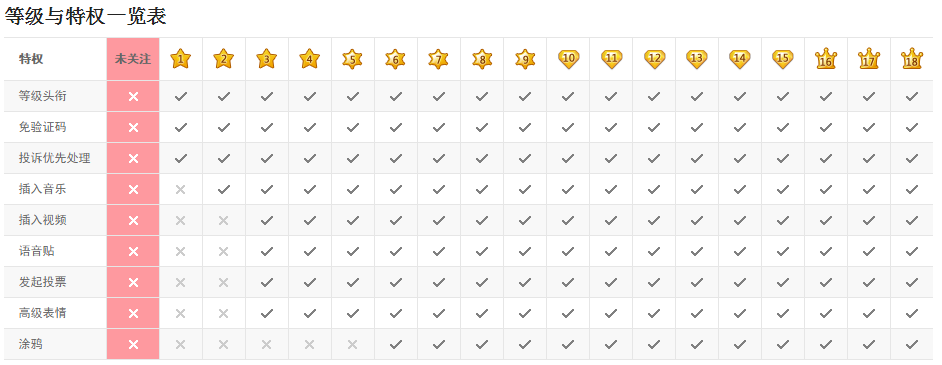Click the gray X for 涂鸦 at level 5
Image resolution: width=942 pixels, height=365 pixels.
pos(353,344)
